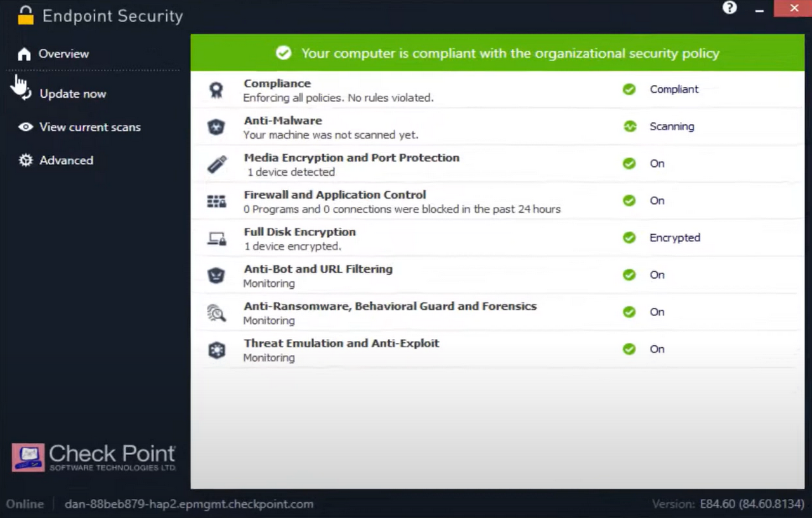
Task: Click the green compliance banner message
Action: (x=509, y=53)
